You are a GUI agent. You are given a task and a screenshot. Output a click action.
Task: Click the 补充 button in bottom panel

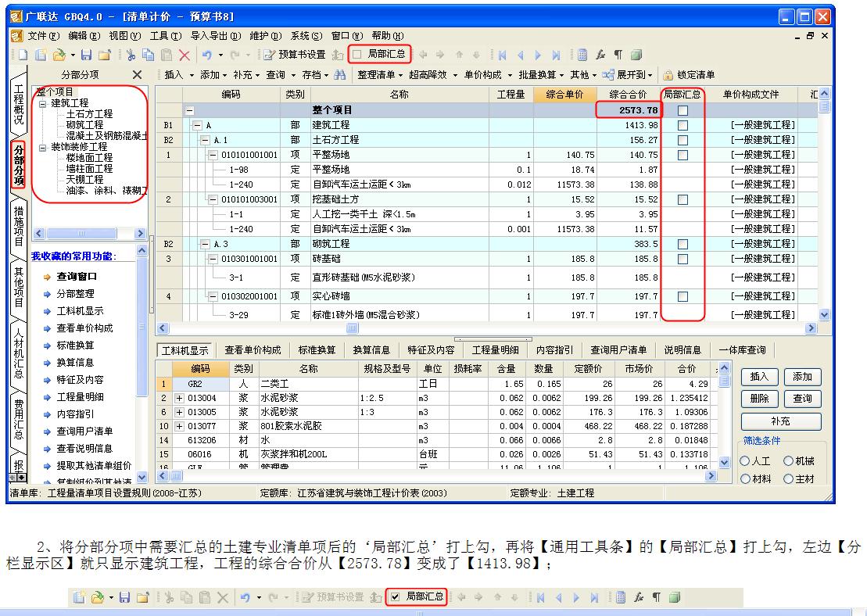tap(781, 421)
